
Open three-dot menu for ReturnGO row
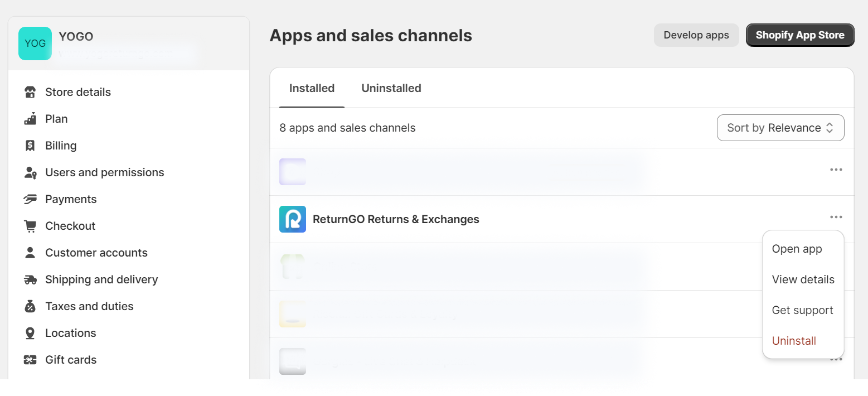click(836, 217)
